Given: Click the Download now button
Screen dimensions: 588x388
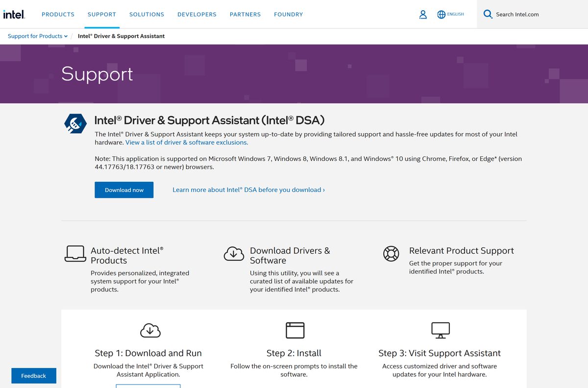Looking at the screenshot, I should [124, 190].
